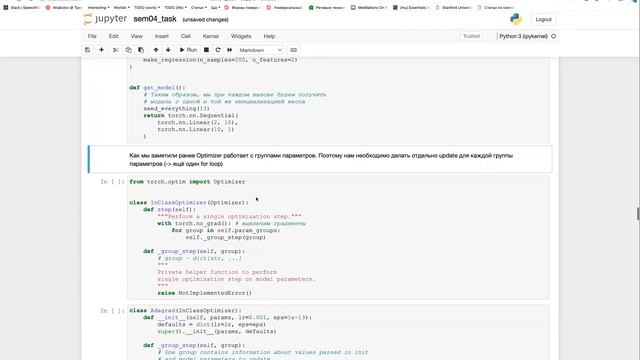Open the Help menu
The width and height of the screenshot is (640, 360).
(x=269, y=36)
